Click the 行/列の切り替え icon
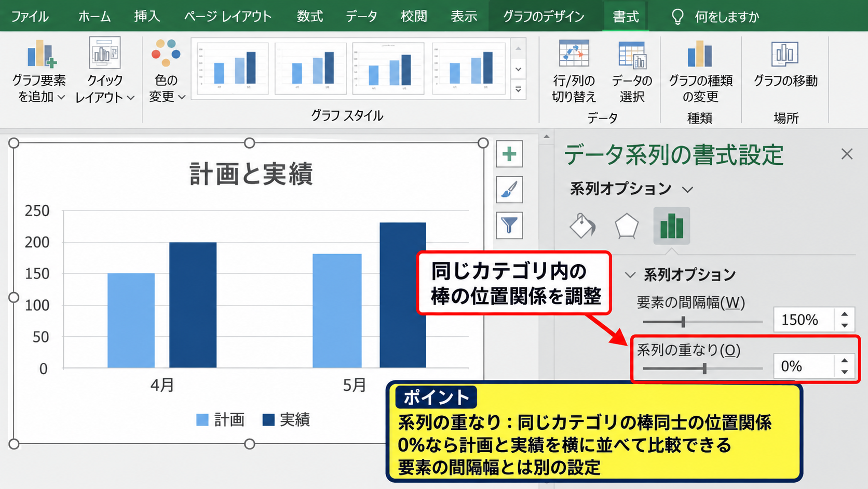The height and width of the screenshot is (489, 868). 574,54
